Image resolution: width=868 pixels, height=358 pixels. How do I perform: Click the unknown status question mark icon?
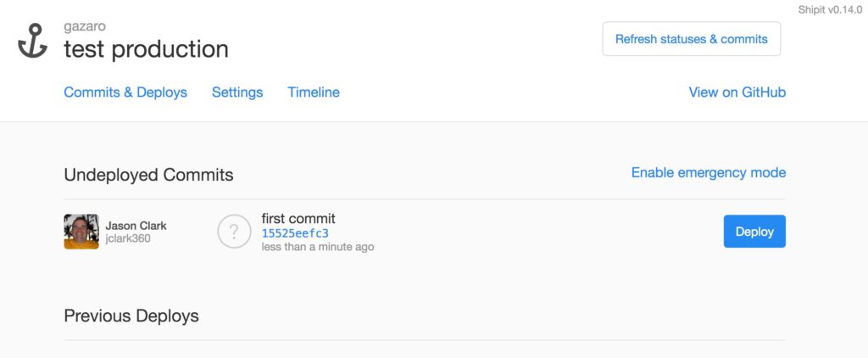pyautogui.click(x=234, y=232)
